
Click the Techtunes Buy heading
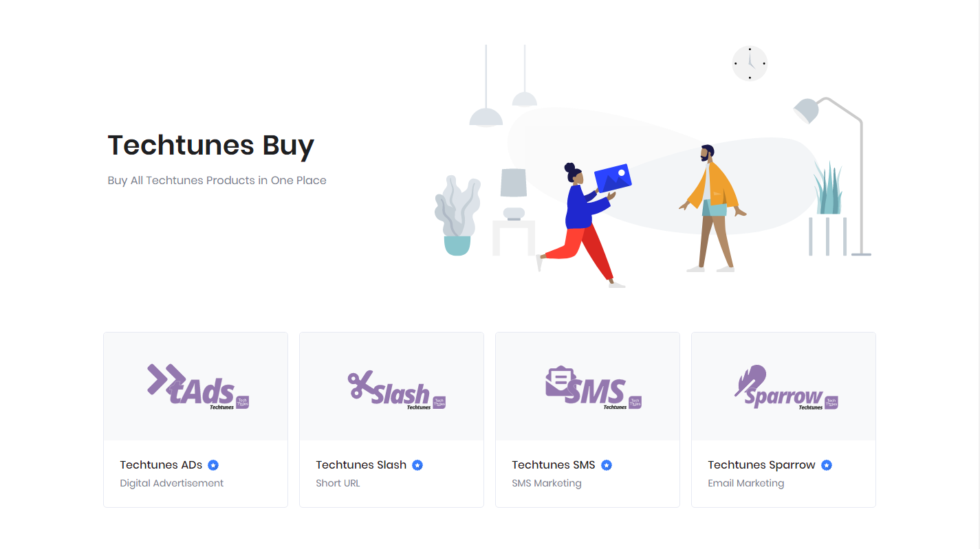211,145
